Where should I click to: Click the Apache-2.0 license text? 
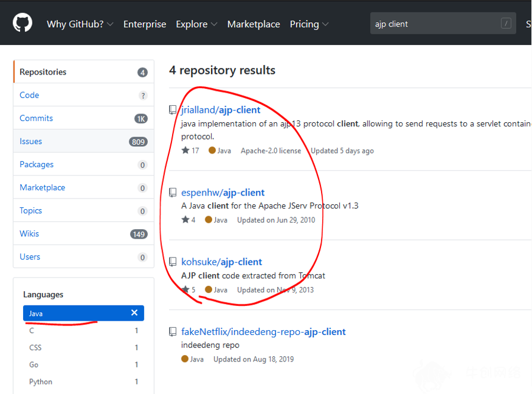[271, 151]
